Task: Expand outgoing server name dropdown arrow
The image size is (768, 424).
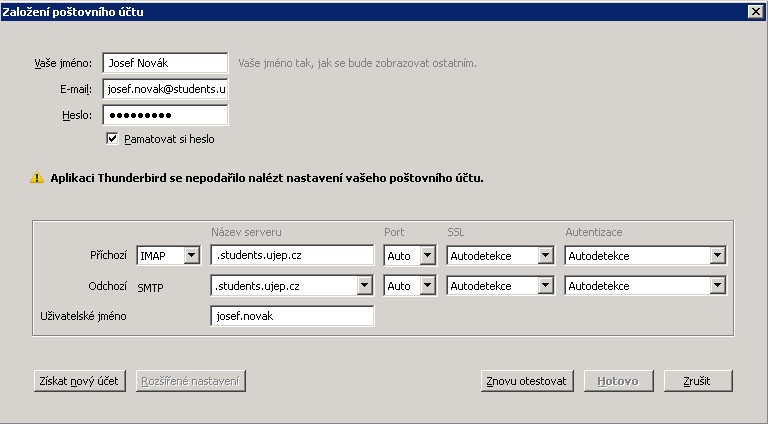Action: [x=364, y=286]
